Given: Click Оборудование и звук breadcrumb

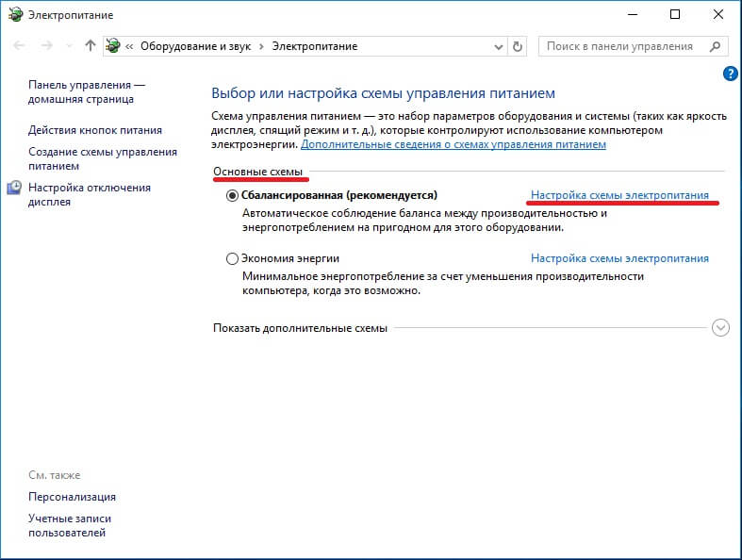Looking at the screenshot, I should pos(201,45).
